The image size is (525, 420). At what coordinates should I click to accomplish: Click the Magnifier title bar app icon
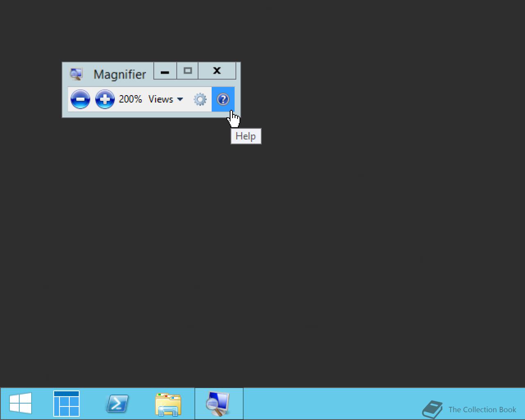click(76, 74)
